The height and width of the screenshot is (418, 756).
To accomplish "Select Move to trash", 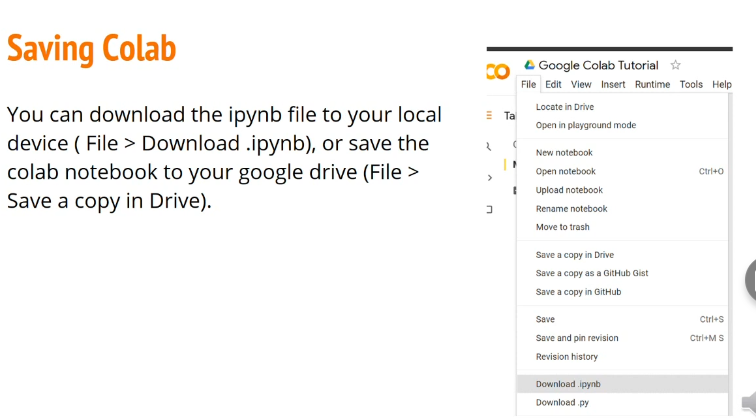I will coord(622,227).
